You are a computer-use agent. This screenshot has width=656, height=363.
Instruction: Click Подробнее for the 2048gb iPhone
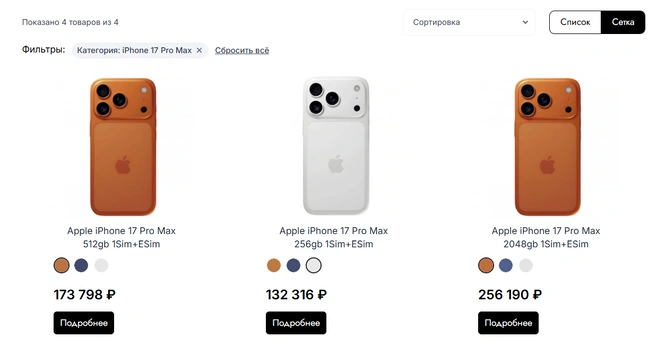508,323
